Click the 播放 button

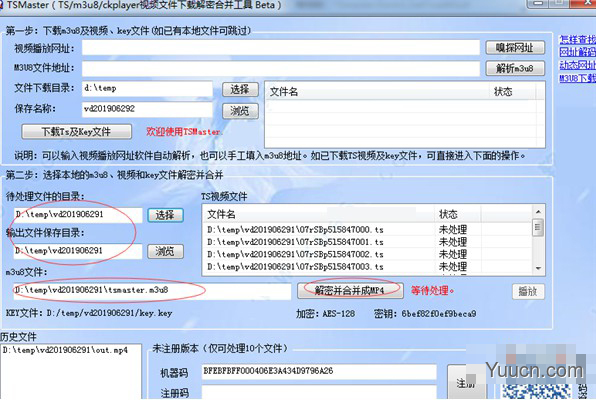528,292
